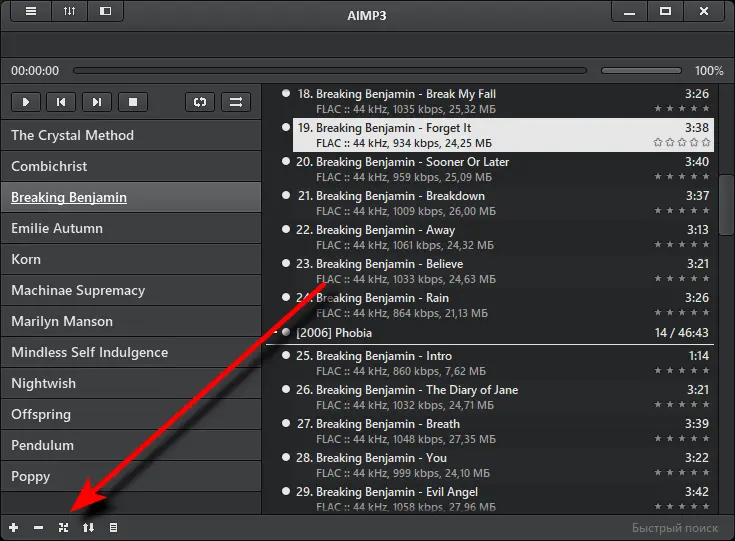735x541 pixels.
Task: Click the 00:00:00 elapsed time display
Action: click(35, 71)
